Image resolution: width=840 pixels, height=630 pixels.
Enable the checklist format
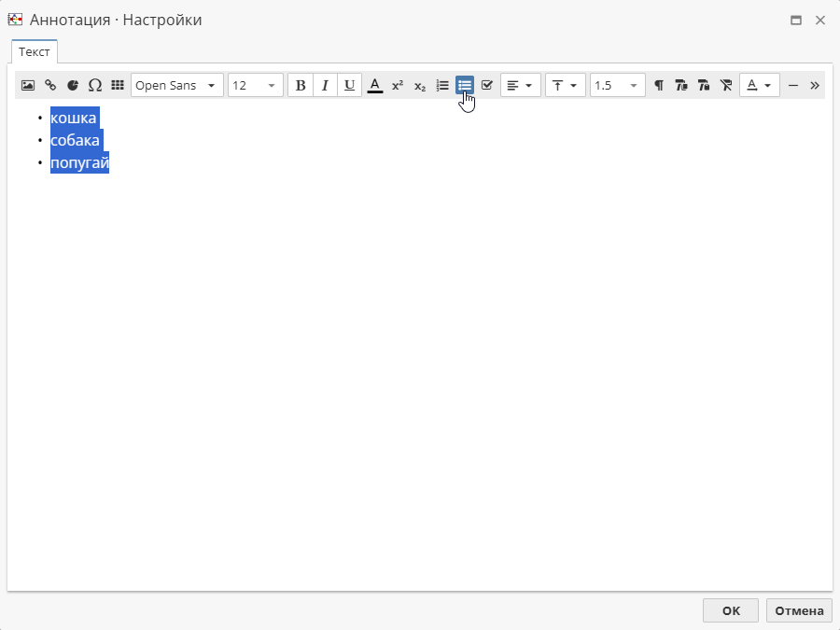pos(486,85)
